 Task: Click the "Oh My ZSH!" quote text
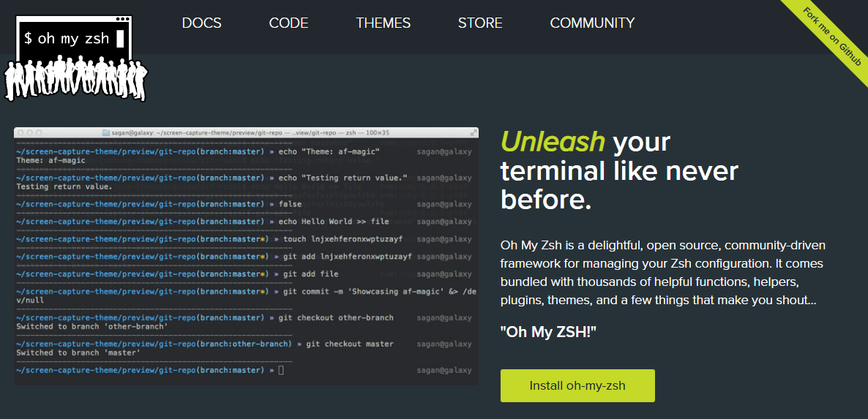coord(548,332)
